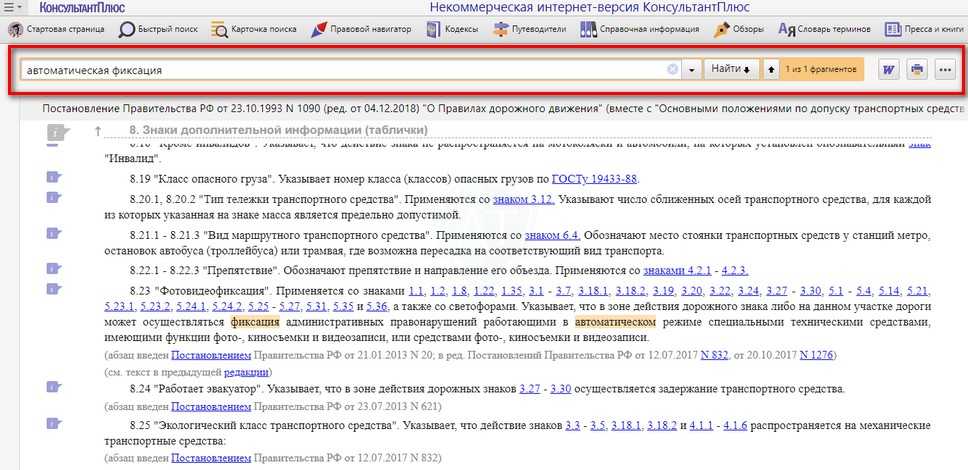
Task: Click the Быстрый поиск magnifier icon
Action: (127, 30)
